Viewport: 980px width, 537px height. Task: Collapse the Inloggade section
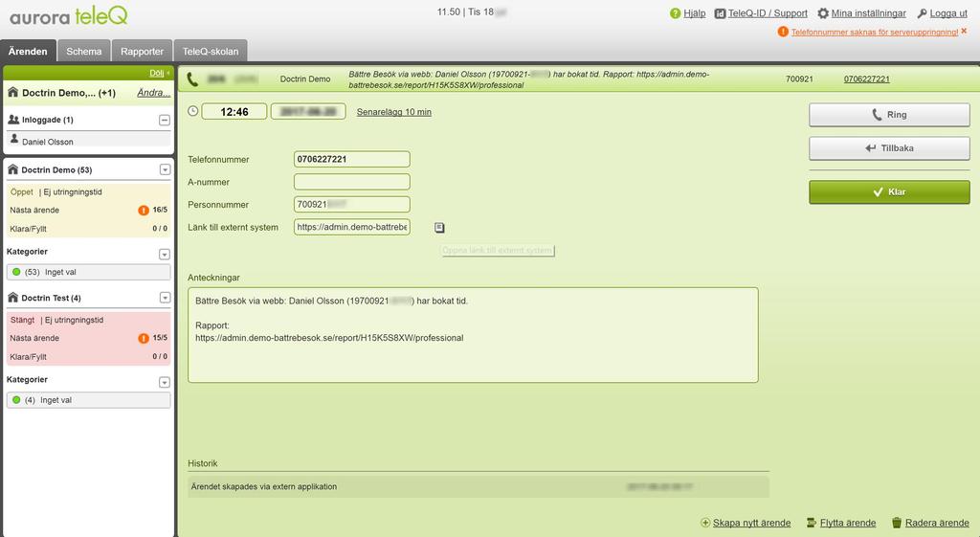165,120
